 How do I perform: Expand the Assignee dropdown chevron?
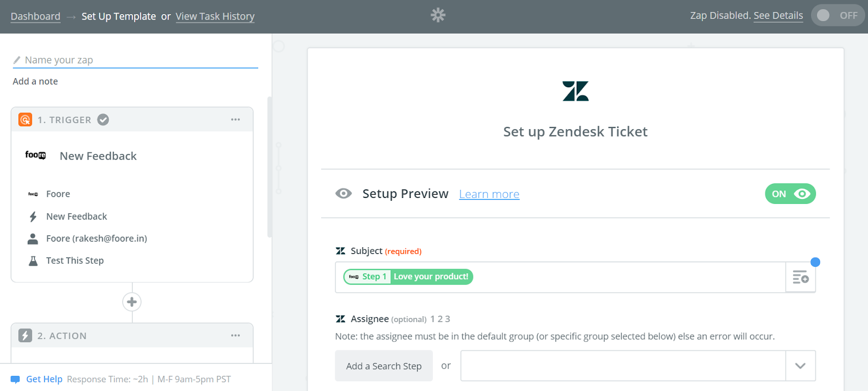pos(800,366)
